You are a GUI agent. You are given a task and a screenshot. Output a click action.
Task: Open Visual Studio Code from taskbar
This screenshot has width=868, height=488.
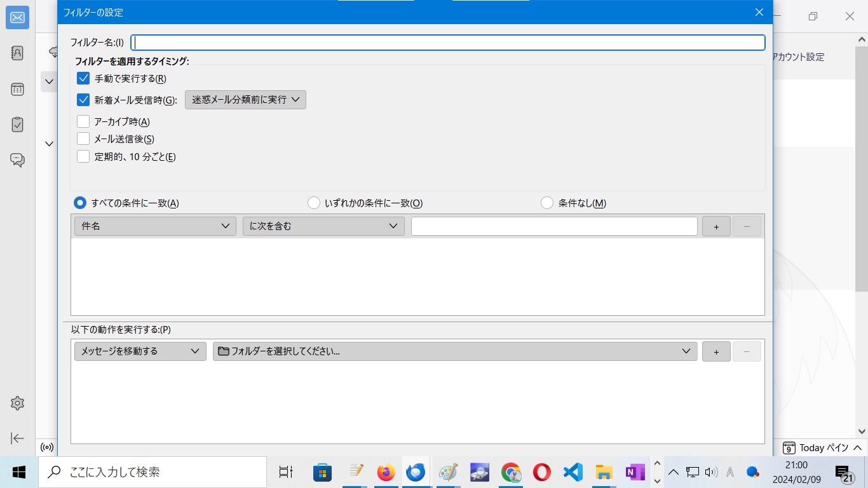pos(573,472)
